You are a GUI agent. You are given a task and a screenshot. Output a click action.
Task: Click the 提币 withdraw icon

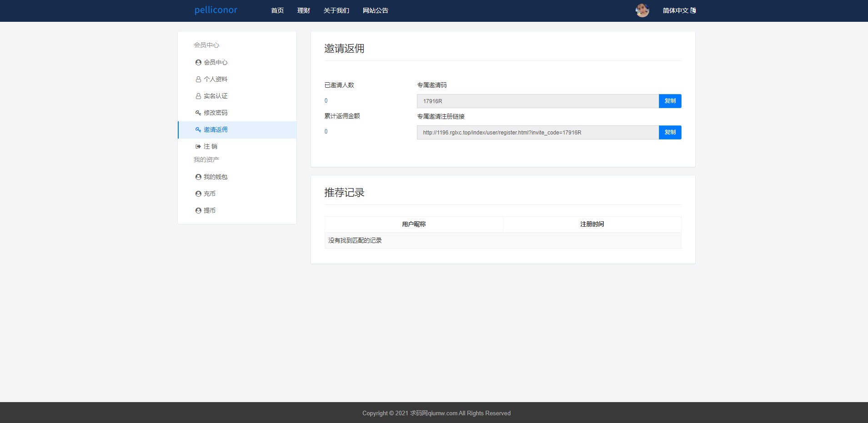pos(198,211)
